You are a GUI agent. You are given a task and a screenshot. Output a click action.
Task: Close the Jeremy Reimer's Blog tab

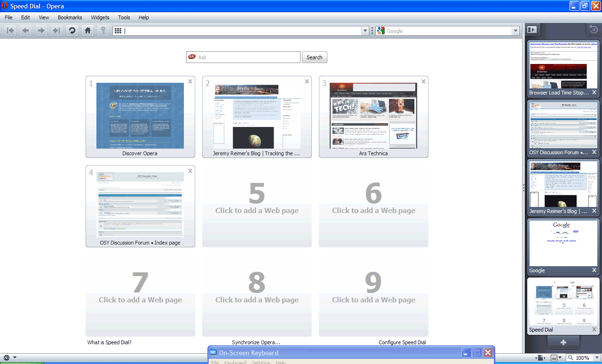pyautogui.click(x=594, y=211)
